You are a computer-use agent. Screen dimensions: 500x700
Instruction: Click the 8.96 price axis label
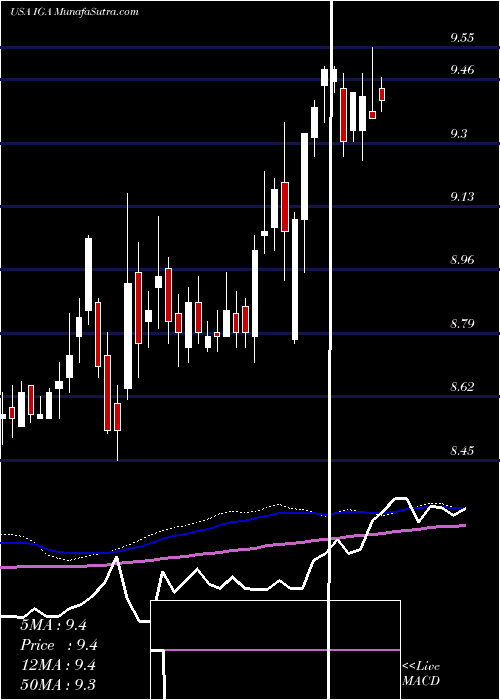coord(462,260)
